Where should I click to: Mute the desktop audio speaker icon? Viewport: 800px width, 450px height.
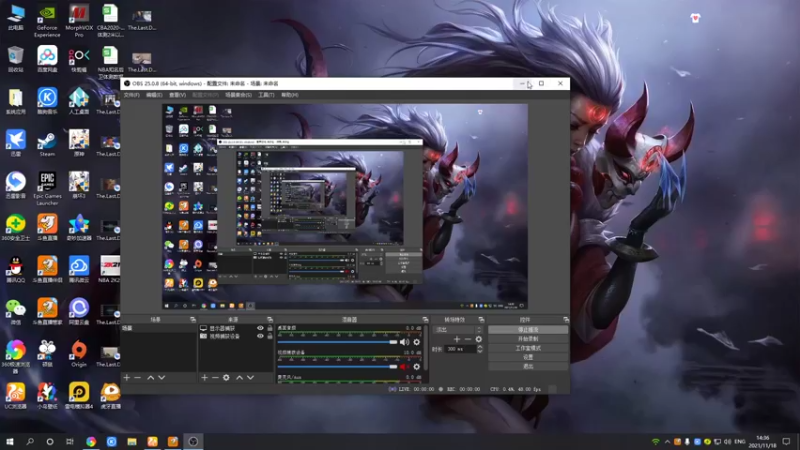404,342
